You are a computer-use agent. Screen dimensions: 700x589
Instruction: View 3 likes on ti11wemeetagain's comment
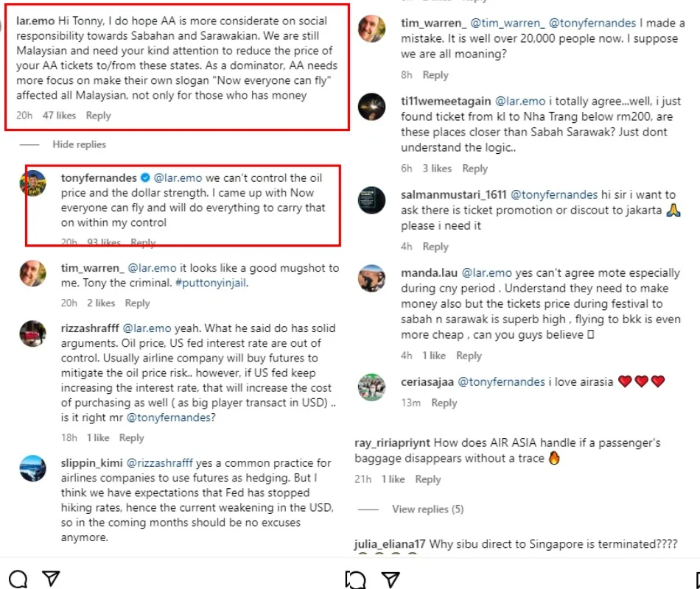437,169
